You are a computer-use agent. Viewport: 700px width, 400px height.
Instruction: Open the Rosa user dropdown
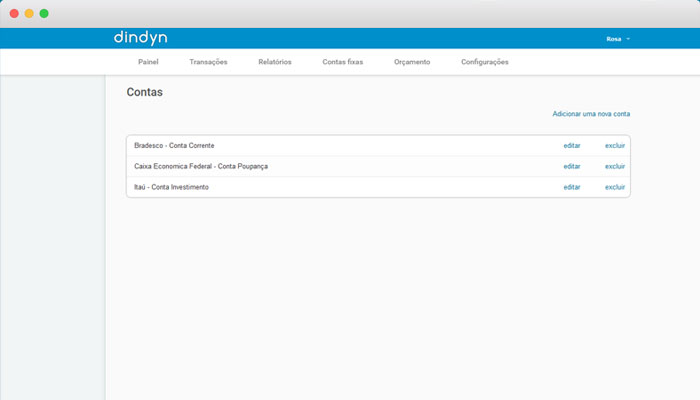coord(618,39)
